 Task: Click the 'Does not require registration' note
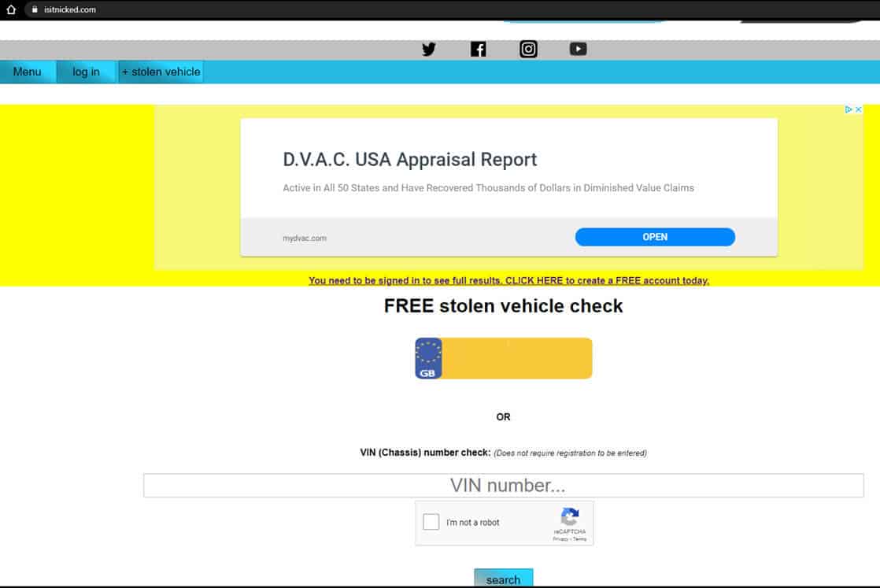570,453
